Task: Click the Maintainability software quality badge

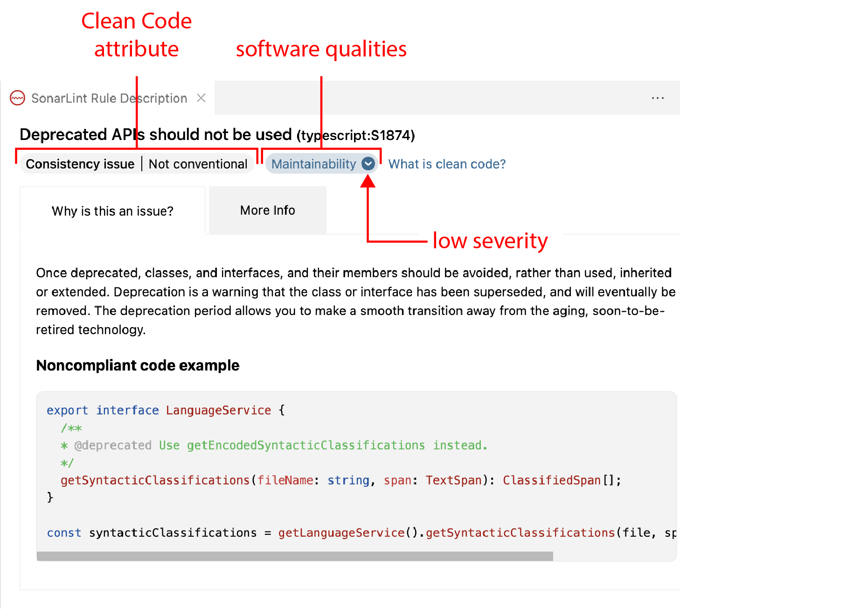Action: click(321, 164)
